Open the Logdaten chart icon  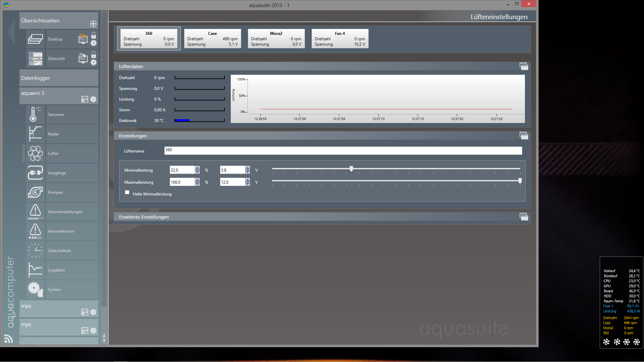pos(35,270)
